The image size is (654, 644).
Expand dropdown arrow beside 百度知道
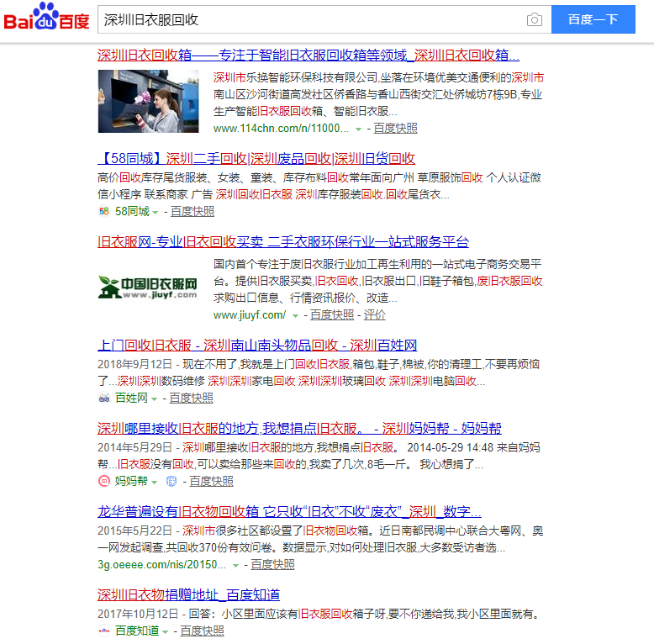point(165,632)
